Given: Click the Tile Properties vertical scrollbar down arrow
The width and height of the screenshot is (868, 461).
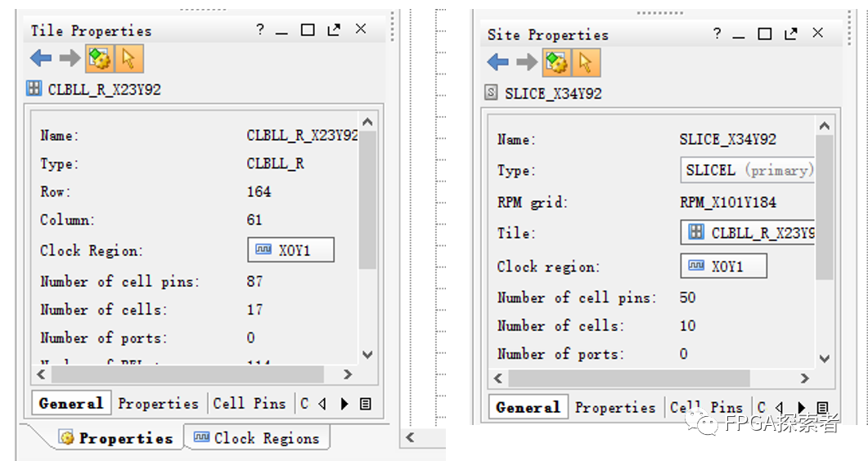Looking at the screenshot, I should [x=367, y=354].
